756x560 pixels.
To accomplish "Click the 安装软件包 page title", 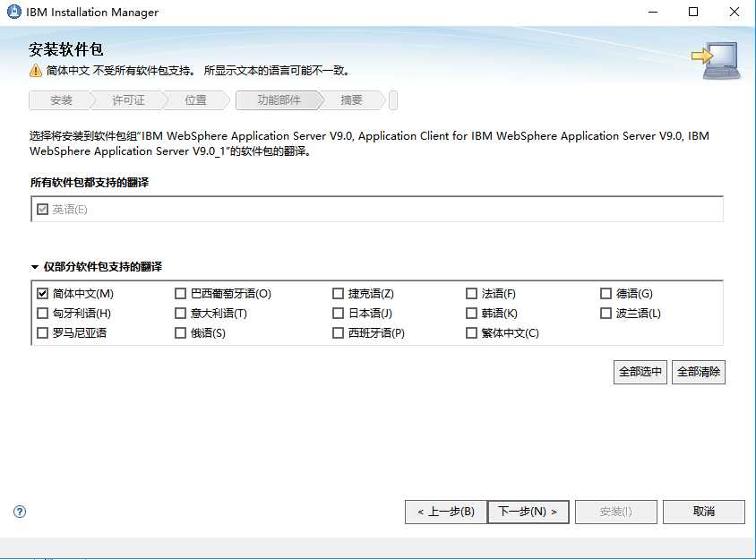I will point(65,49).
